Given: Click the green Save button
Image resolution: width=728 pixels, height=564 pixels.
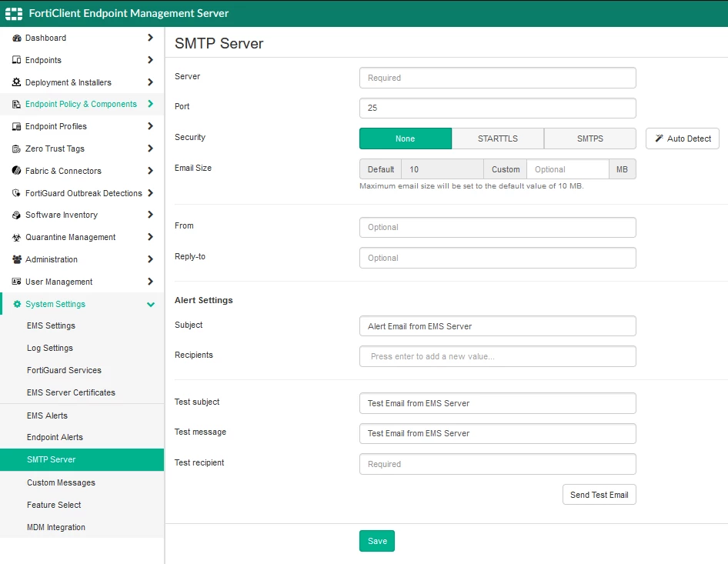Looking at the screenshot, I should pyautogui.click(x=377, y=541).
